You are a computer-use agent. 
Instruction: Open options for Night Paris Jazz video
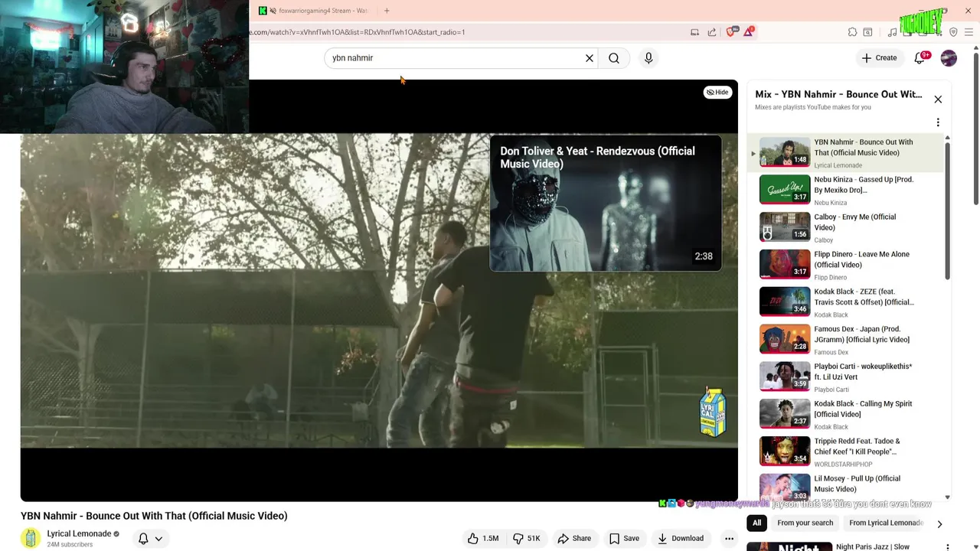948,546
